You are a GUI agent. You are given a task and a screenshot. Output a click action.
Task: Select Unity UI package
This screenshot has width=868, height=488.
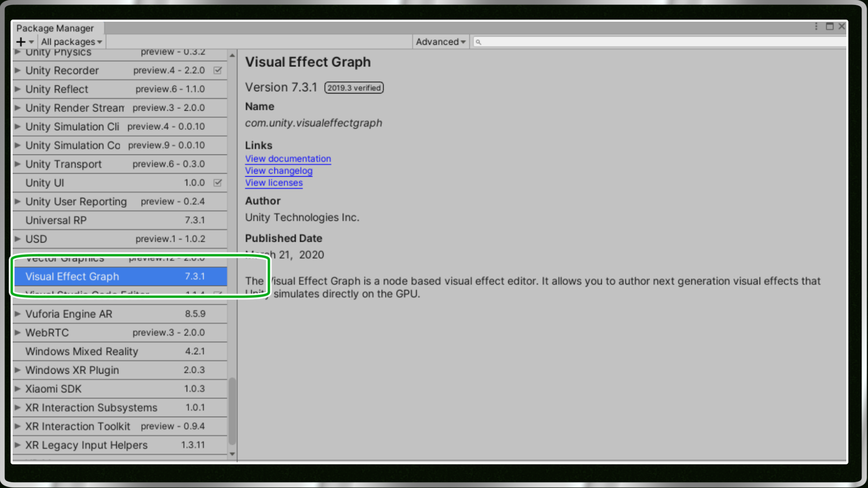click(120, 183)
